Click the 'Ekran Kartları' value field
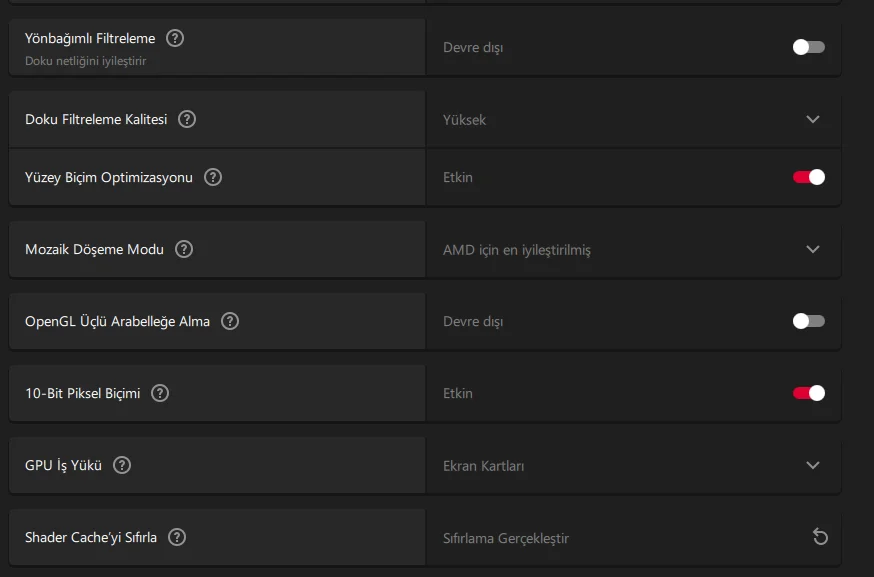Viewport: 874px width, 577px height. coord(484,466)
